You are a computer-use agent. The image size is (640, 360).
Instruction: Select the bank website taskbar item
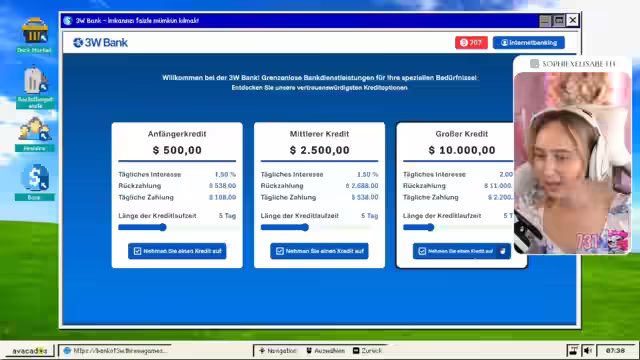(116, 351)
